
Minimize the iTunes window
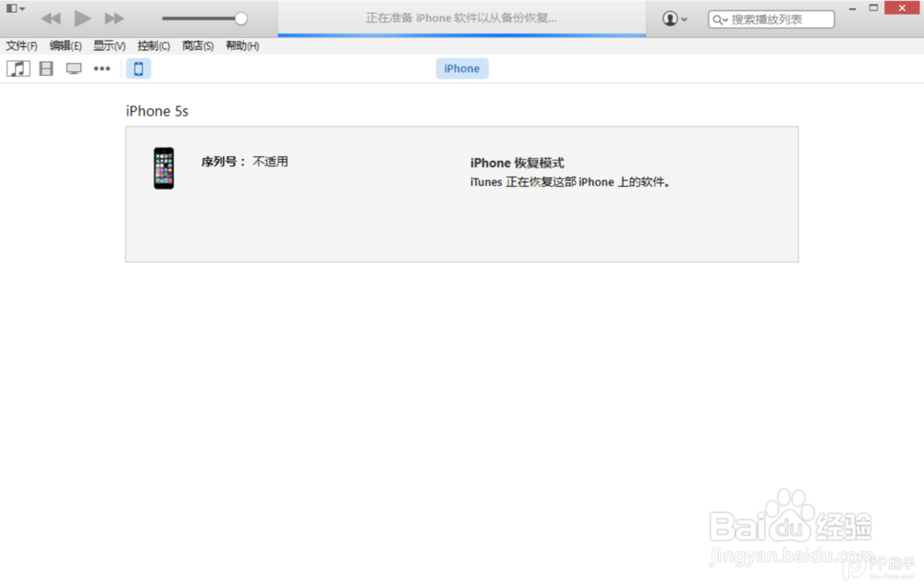852,8
